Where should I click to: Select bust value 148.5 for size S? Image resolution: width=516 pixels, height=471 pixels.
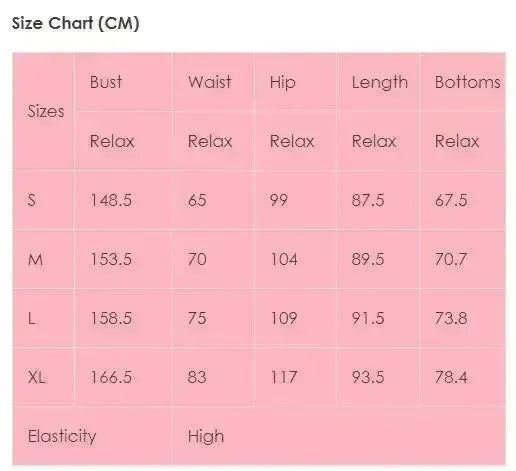pyautogui.click(x=111, y=200)
